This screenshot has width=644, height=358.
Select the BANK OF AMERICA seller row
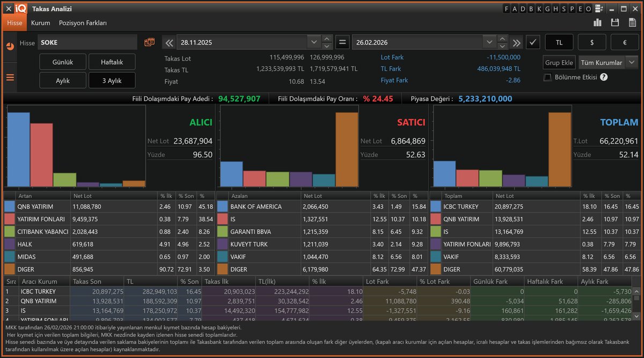pos(321,206)
